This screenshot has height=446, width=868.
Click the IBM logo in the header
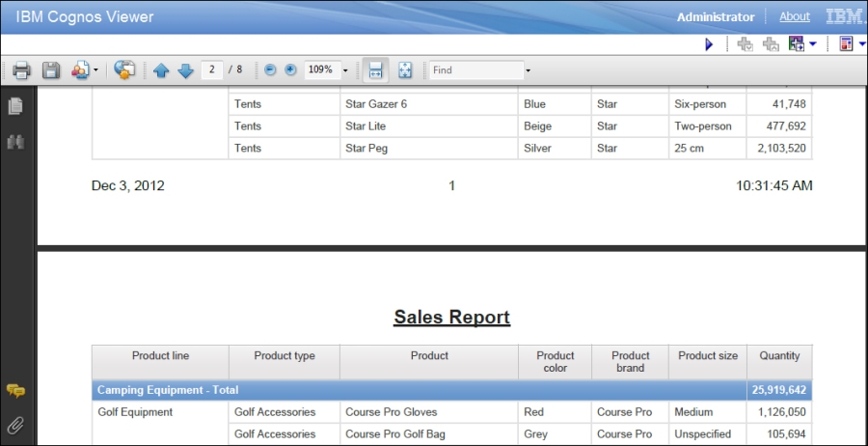pyautogui.click(x=844, y=16)
